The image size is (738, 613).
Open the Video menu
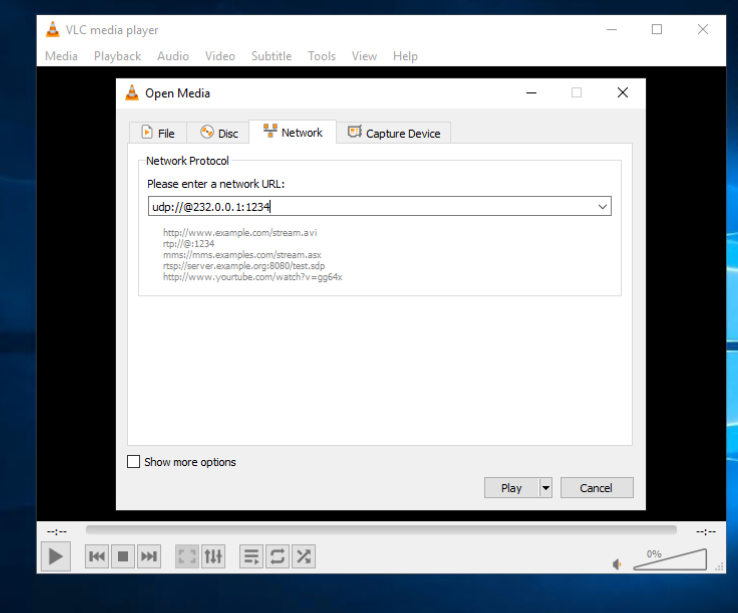click(220, 56)
